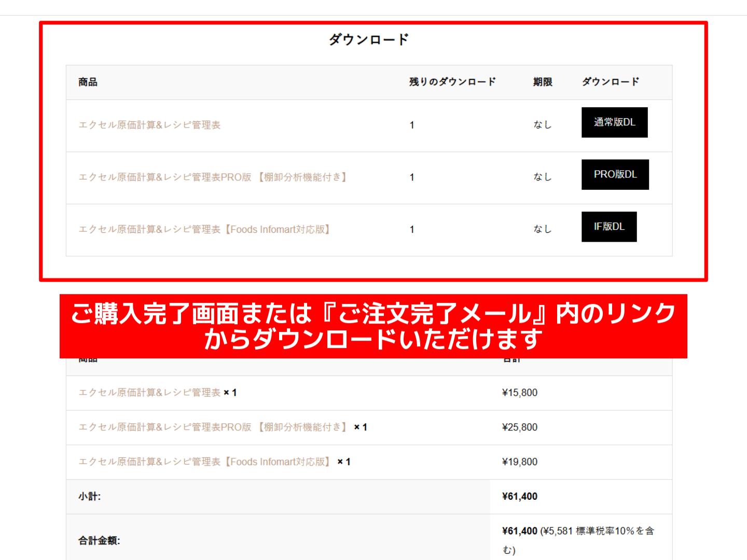Click the 期限 column header
This screenshot has height=560, width=747.
pyautogui.click(x=543, y=82)
